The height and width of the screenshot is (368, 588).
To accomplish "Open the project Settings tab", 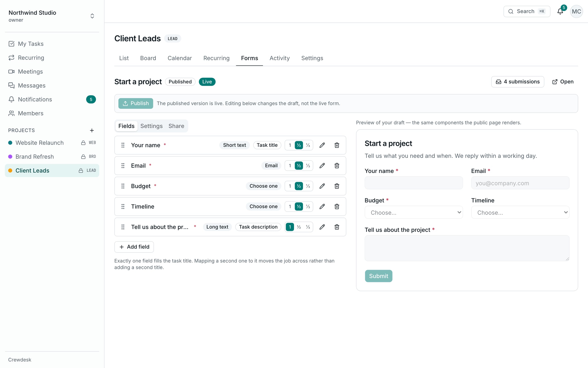I will [x=312, y=58].
